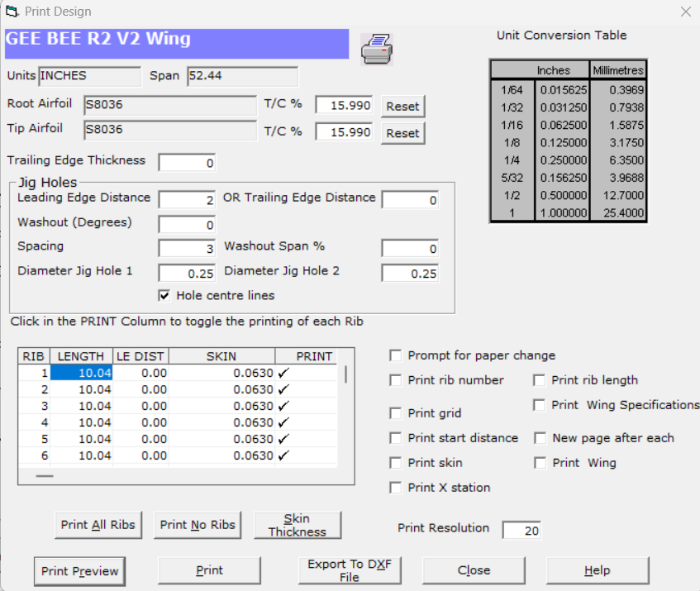
Task: Click the LE DIST value of rib 6
Action: click(140, 455)
